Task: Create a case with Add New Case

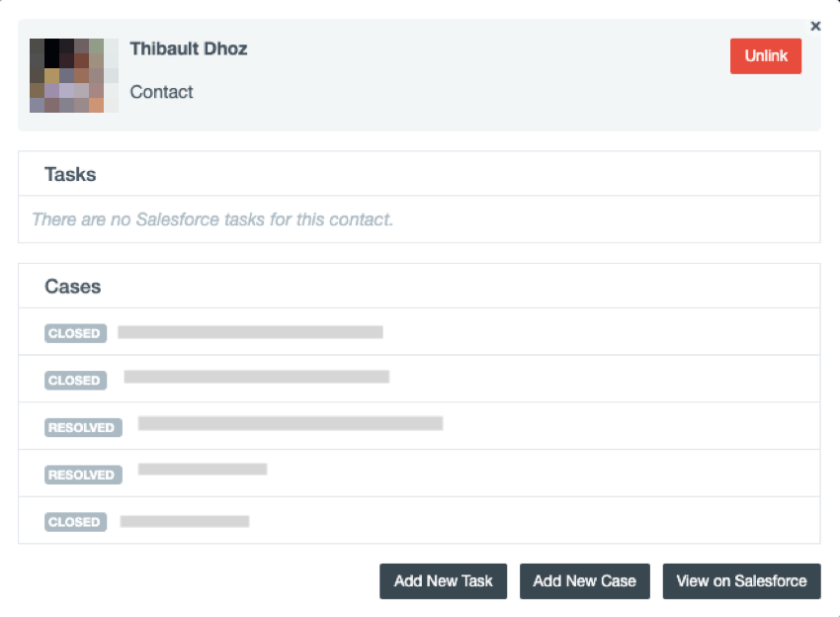Action: [x=584, y=581]
